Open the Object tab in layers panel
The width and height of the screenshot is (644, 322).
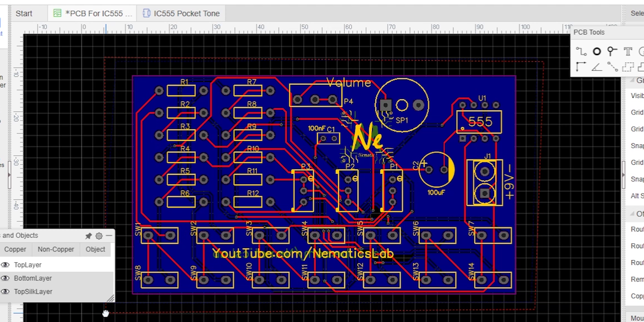[x=95, y=249]
